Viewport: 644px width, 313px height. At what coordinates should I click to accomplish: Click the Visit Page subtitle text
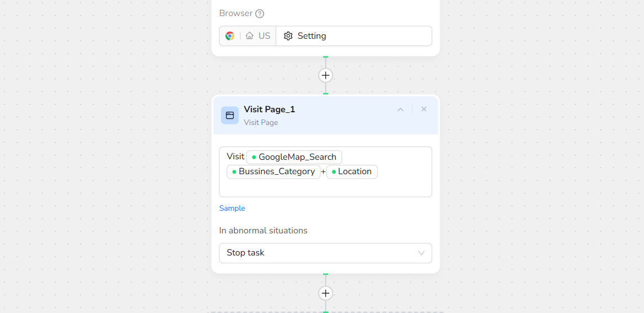pyautogui.click(x=261, y=123)
